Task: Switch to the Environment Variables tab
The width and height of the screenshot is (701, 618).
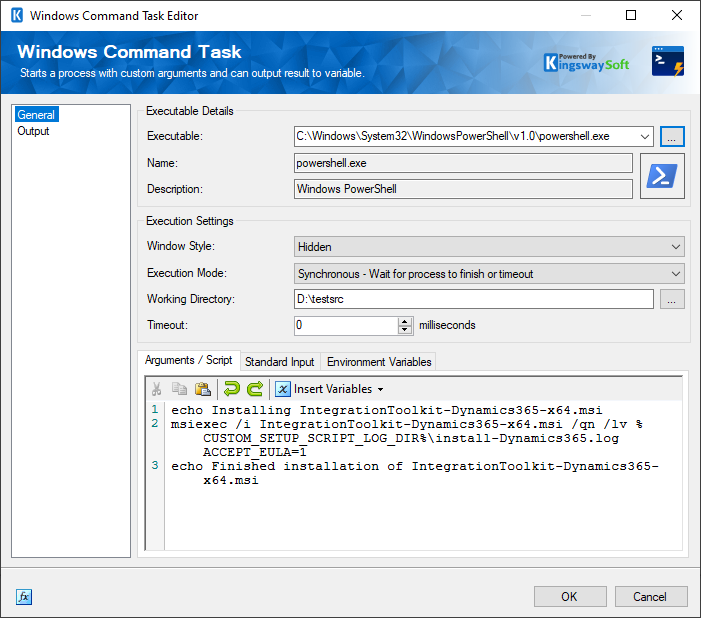Action: (379, 362)
